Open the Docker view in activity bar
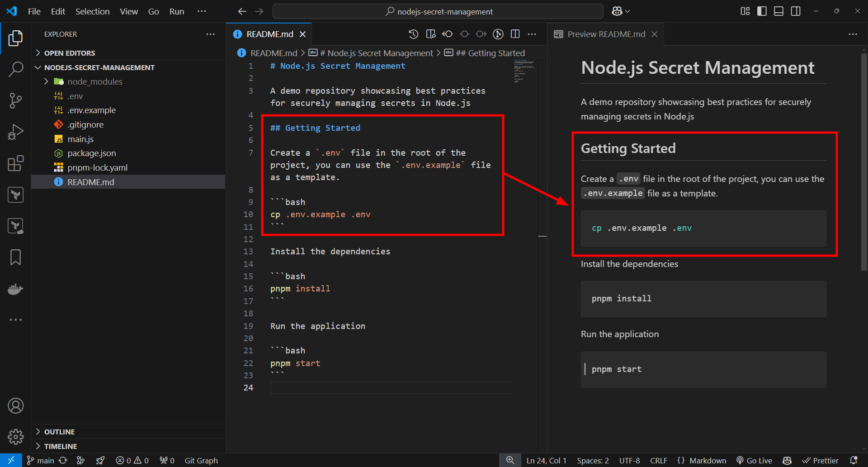Screen dimensions: 868x467 (16, 289)
